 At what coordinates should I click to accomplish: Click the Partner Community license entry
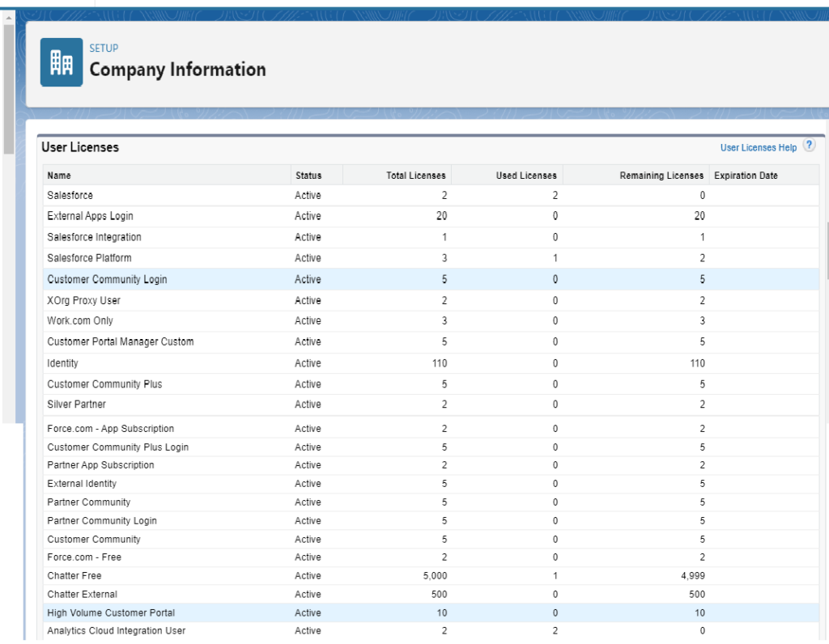click(88, 502)
